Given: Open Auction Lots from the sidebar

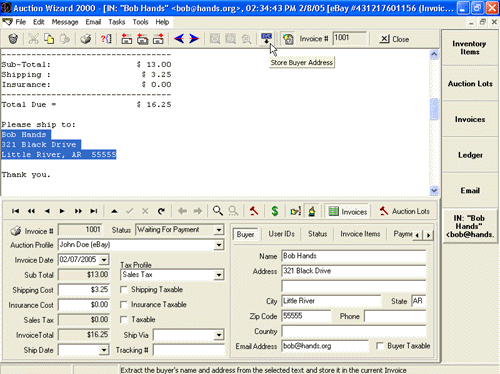Looking at the screenshot, I should click(x=470, y=84).
